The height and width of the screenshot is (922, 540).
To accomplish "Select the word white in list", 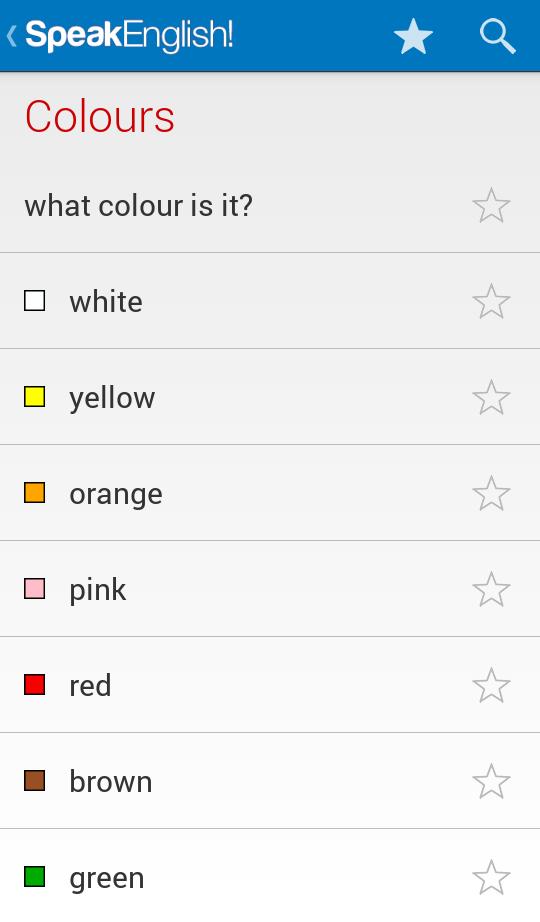I will [106, 302].
